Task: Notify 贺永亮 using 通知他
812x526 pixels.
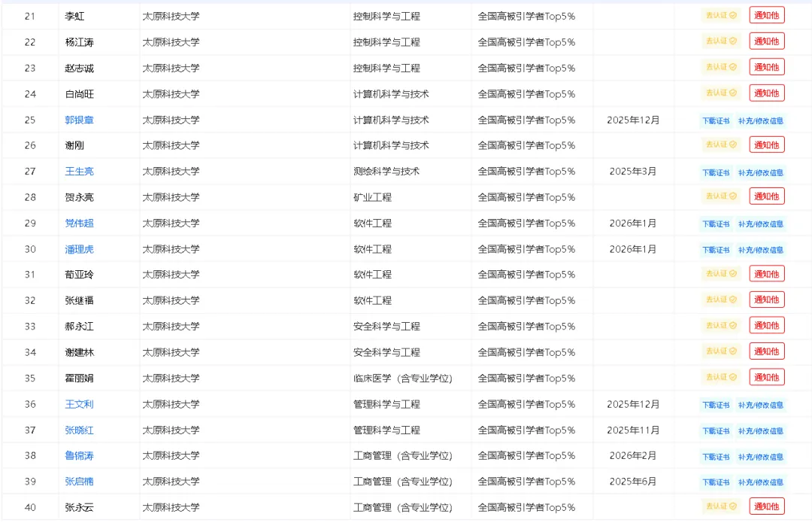Action: [x=766, y=196]
